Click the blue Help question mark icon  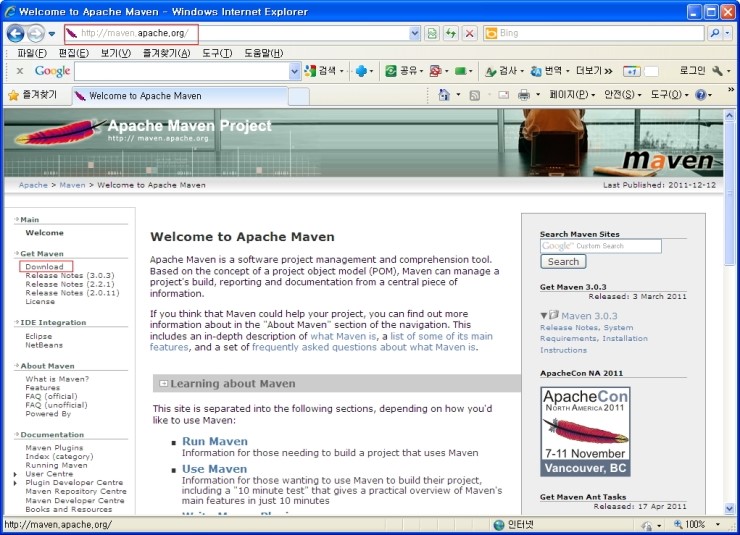701,95
